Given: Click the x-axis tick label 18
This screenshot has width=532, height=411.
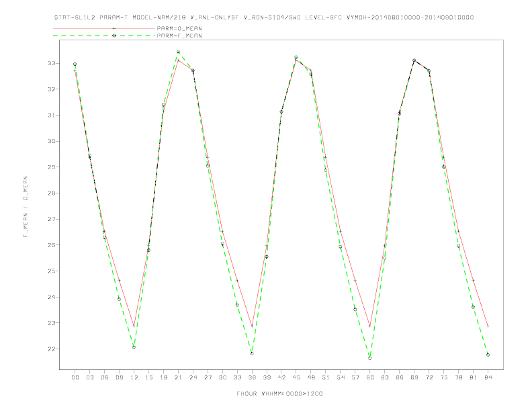Looking at the screenshot, I should 163,377.
